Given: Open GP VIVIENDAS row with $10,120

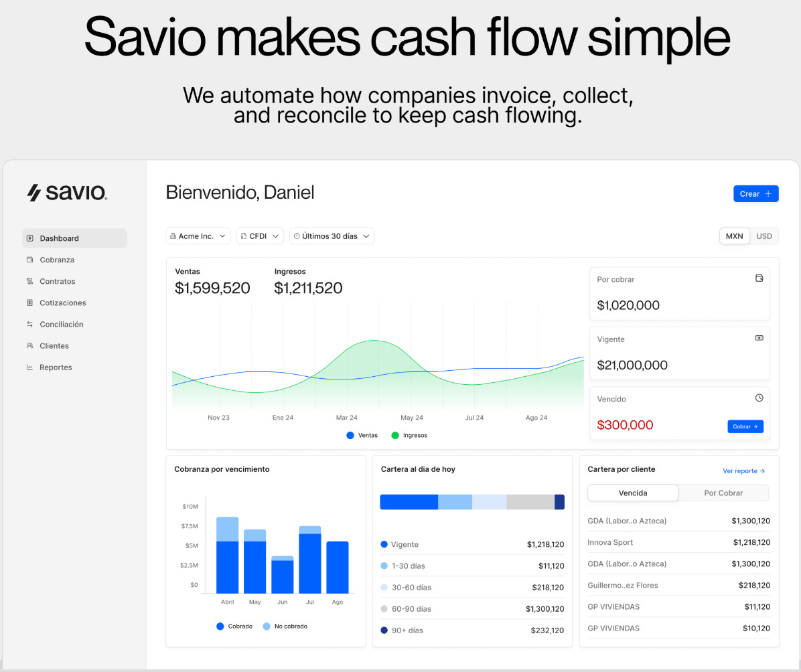Looking at the screenshot, I should coord(679,628).
